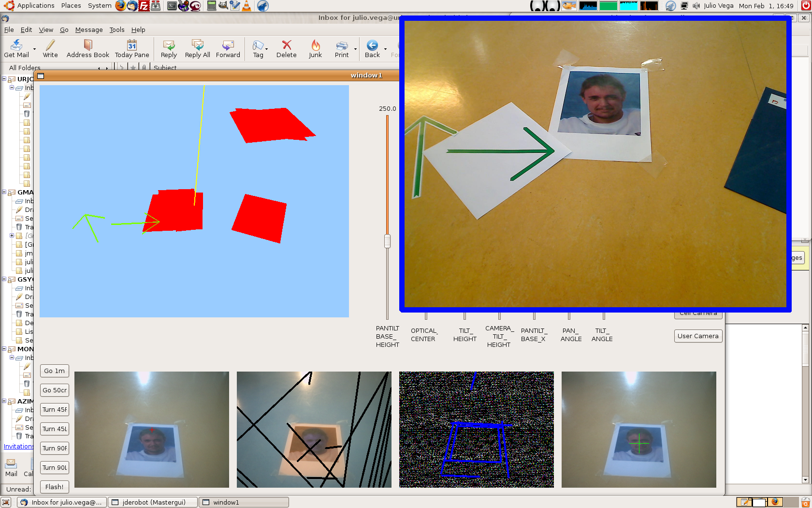The height and width of the screenshot is (508, 812).
Task: Switch to the Mail mode icon
Action: click(11, 467)
